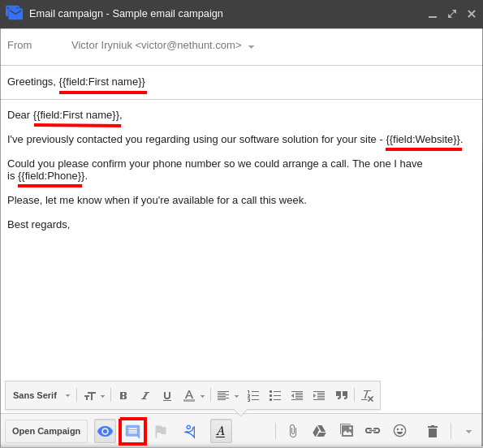The width and height of the screenshot is (483, 448).
Task: Open text size dropdown
Action: click(x=94, y=396)
